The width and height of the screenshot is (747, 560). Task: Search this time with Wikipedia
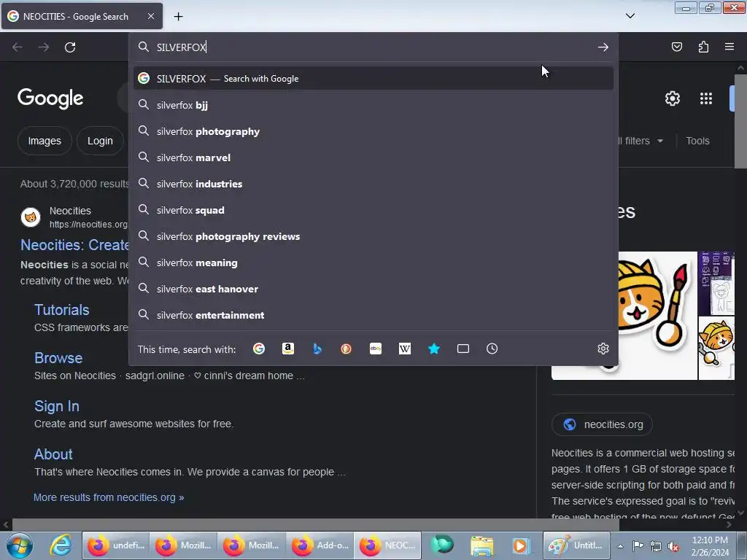404,349
